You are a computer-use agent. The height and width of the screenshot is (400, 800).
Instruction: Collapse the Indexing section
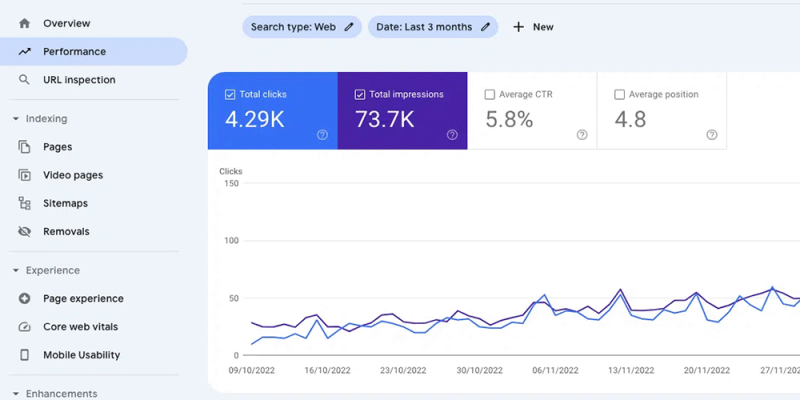tap(16, 119)
